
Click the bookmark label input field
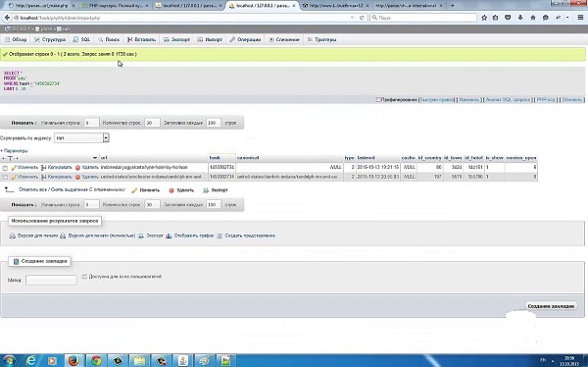pos(51,280)
